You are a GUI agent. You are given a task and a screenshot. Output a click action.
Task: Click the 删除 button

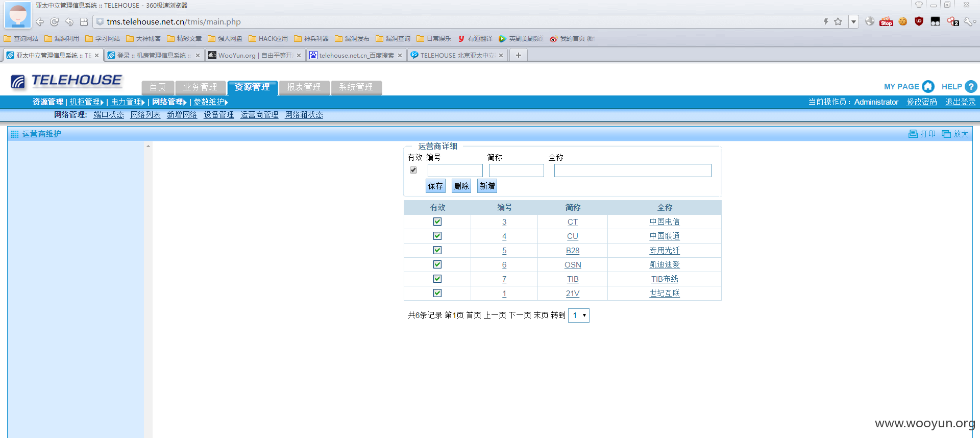[461, 186]
